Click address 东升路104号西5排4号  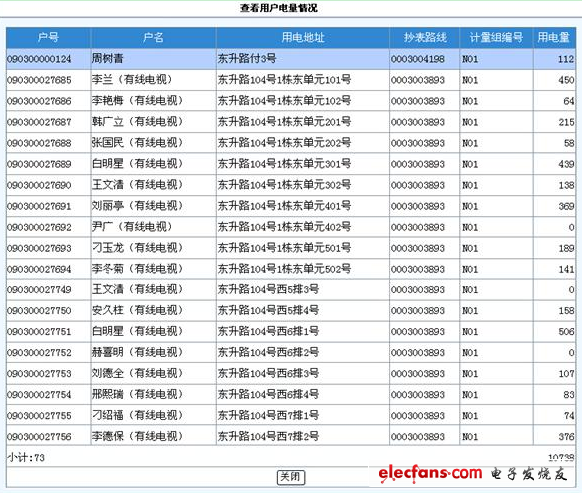(x=268, y=310)
